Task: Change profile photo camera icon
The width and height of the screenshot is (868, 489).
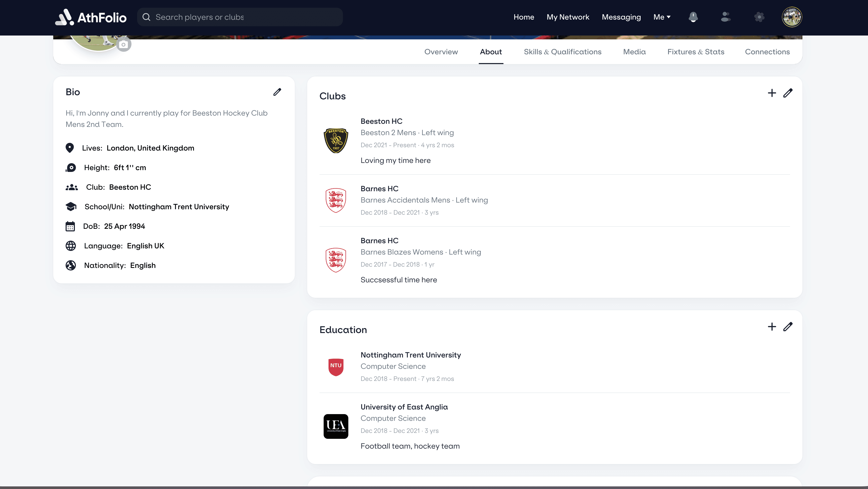Action: coord(124,45)
